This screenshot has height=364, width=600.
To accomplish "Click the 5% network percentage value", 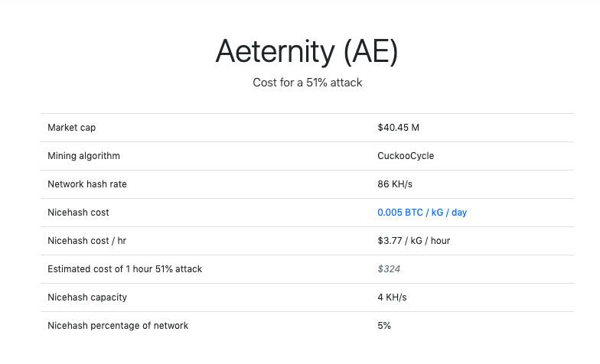I will [x=384, y=326].
